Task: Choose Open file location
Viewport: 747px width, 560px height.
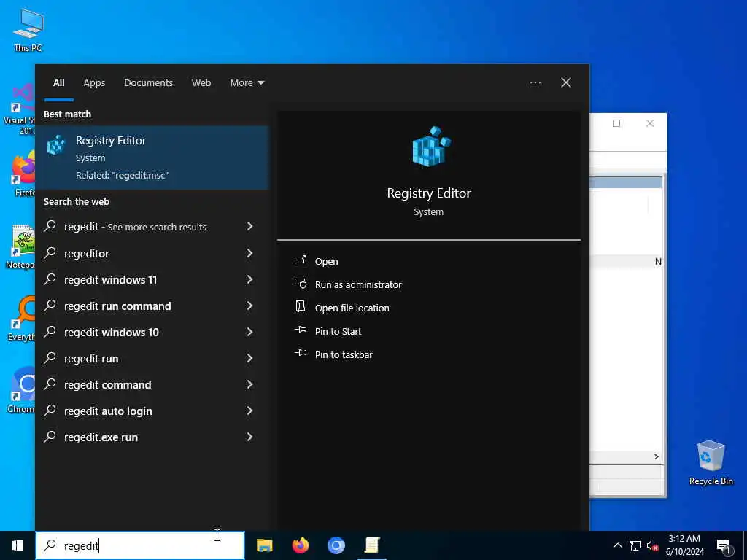Action: tap(352, 308)
